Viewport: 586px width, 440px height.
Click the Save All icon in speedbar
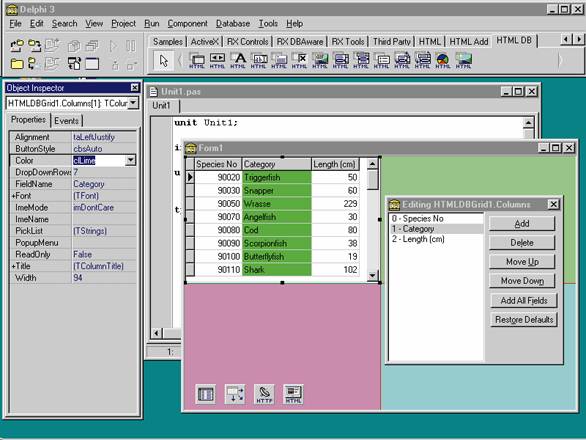click(x=34, y=46)
